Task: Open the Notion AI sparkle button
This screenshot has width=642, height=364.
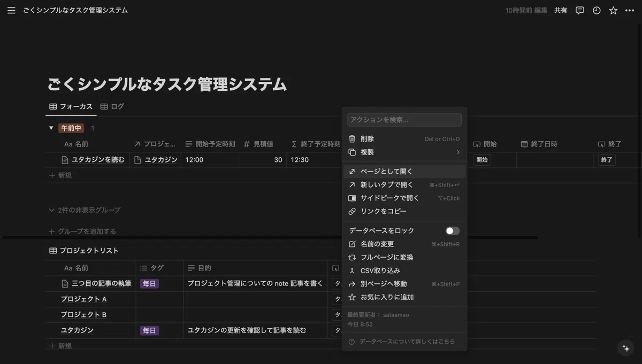Action: tap(625, 348)
